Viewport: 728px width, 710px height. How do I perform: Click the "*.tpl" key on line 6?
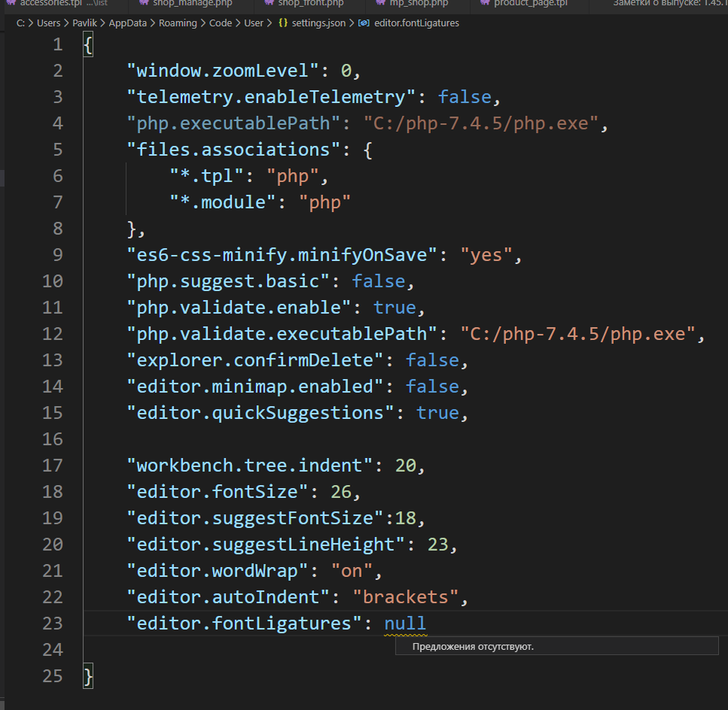[x=206, y=176]
